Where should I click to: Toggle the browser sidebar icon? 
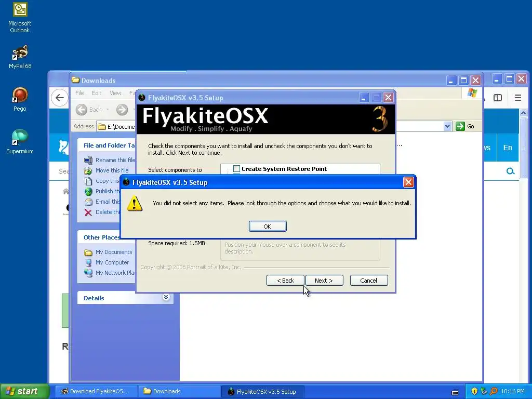coord(498,98)
